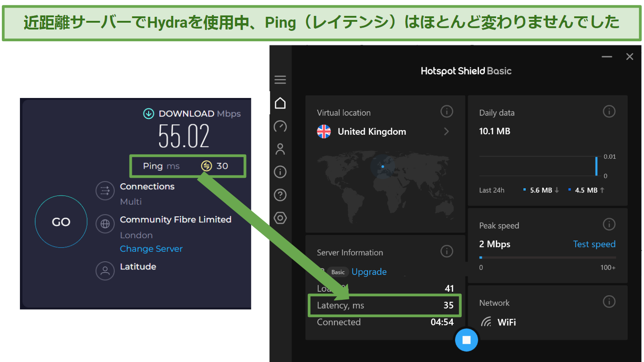
Task: Click the user icon beside Latitude
Action: click(105, 271)
